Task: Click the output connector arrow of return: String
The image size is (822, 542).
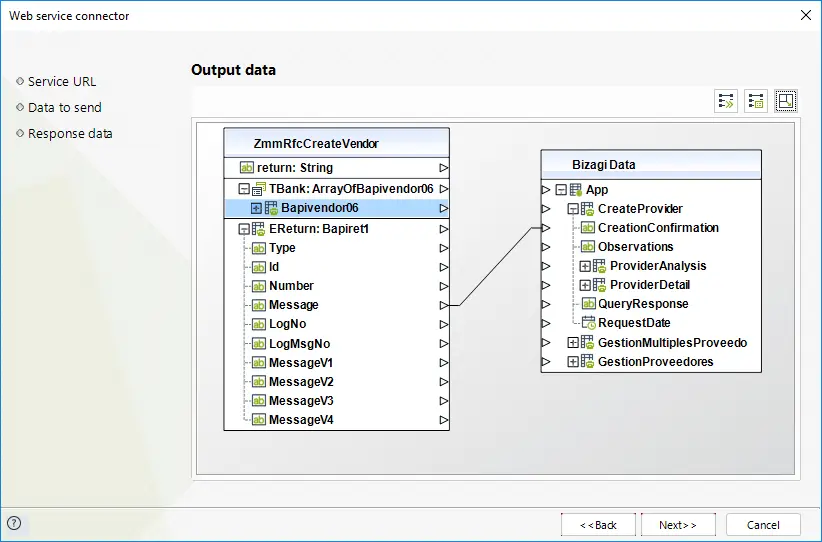Action: coord(444,168)
